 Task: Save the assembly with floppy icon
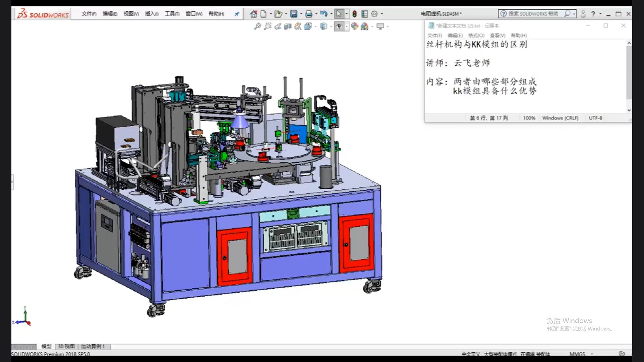click(293, 14)
